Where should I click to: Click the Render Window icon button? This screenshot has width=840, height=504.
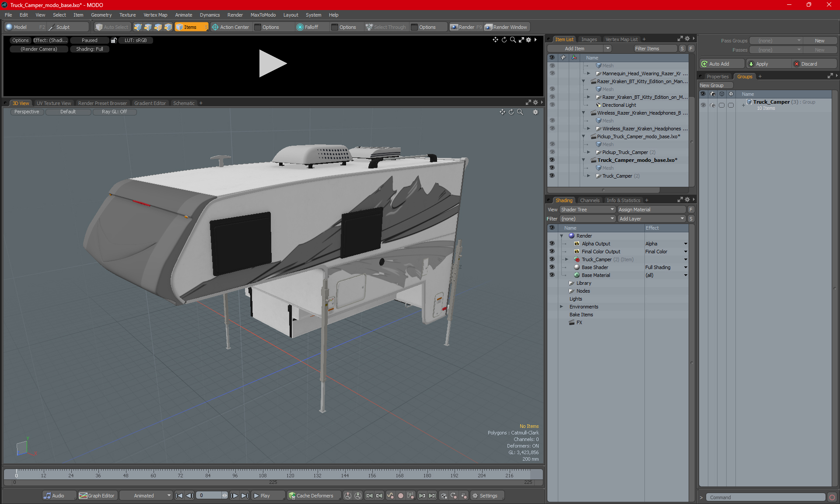(x=489, y=27)
